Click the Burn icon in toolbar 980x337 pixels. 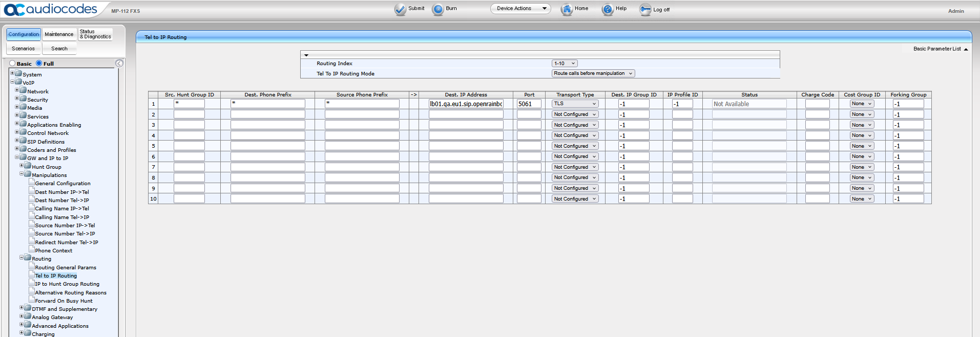[x=438, y=9]
